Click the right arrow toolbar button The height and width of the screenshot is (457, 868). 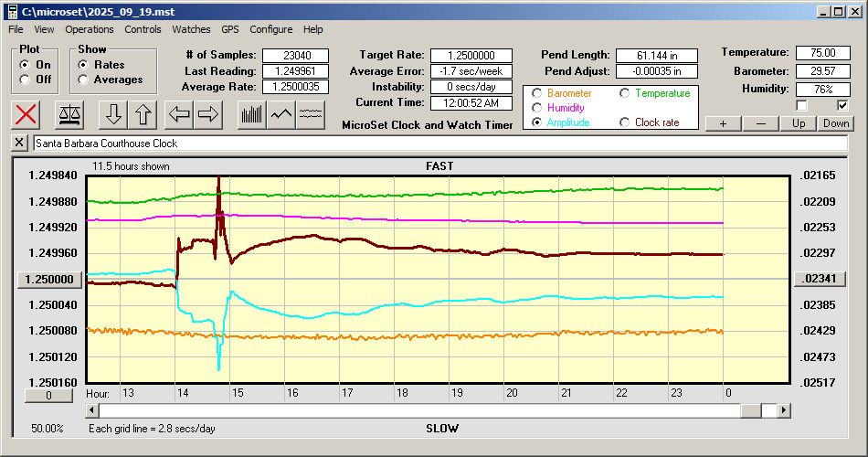pyautogui.click(x=208, y=114)
